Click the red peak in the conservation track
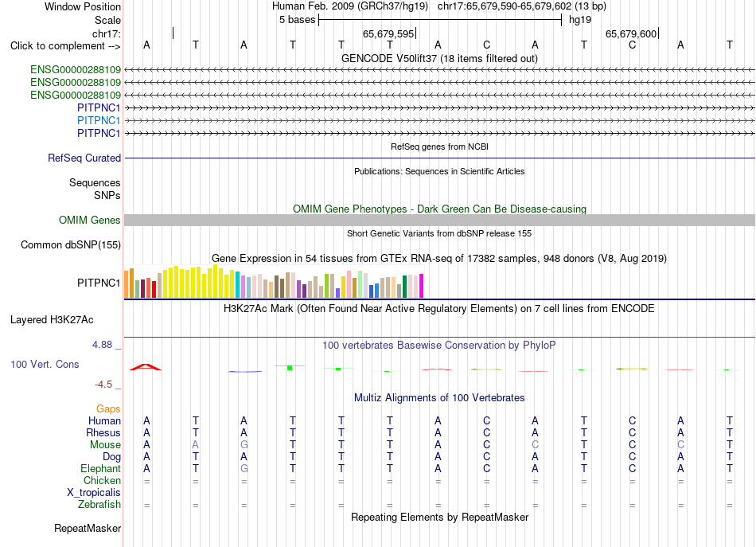The image size is (756, 547). pos(146,367)
